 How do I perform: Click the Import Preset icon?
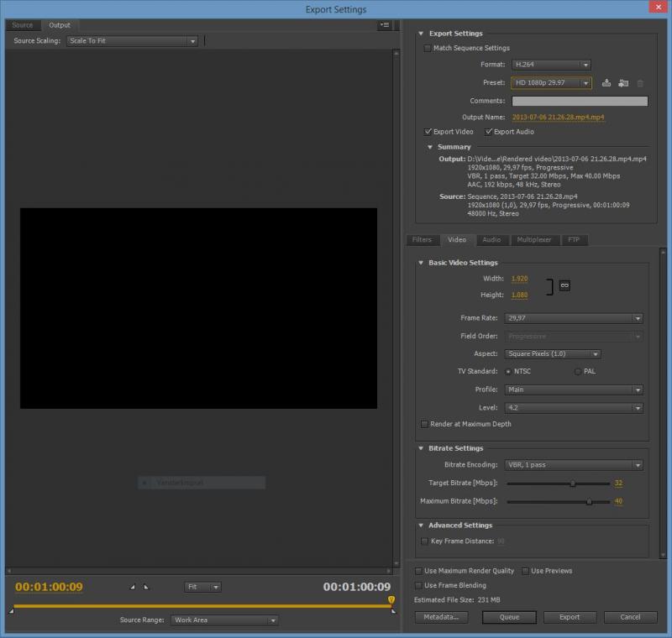click(x=623, y=83)
